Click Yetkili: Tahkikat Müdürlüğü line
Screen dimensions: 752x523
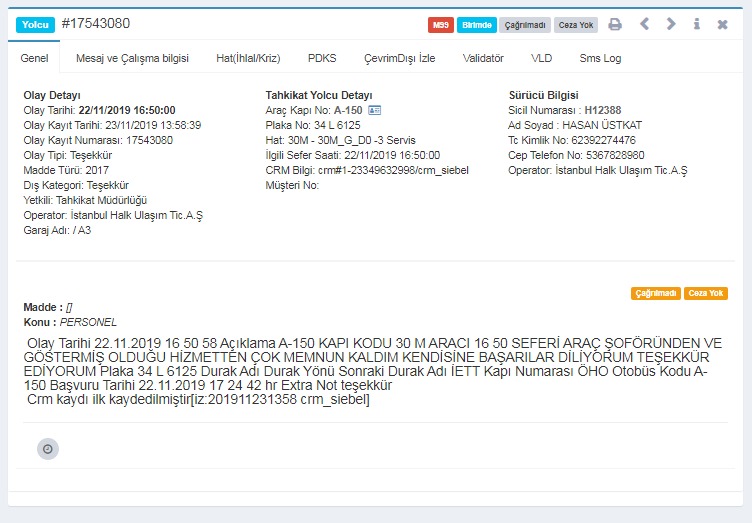point(85,200)
